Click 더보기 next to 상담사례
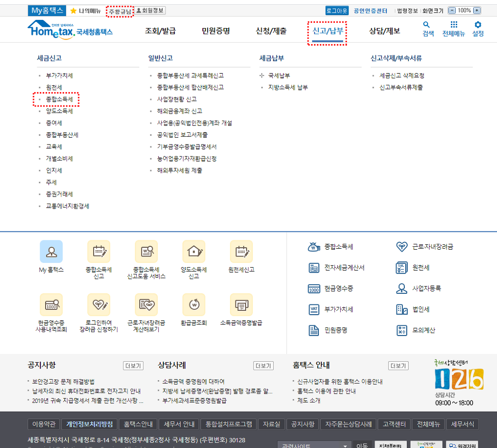This screenshot has width=497, height=448. point(264,366)
